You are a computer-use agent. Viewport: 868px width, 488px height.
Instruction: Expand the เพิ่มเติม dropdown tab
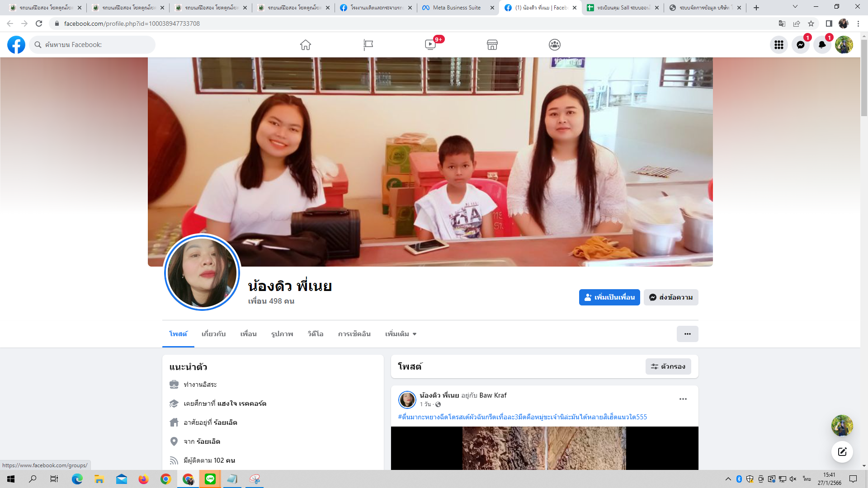coord(401,334)
